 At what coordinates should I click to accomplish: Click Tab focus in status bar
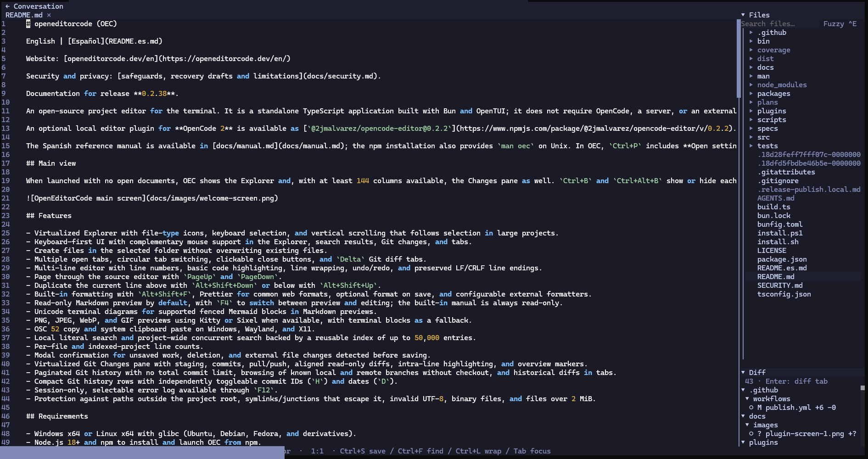pos(532,451)
